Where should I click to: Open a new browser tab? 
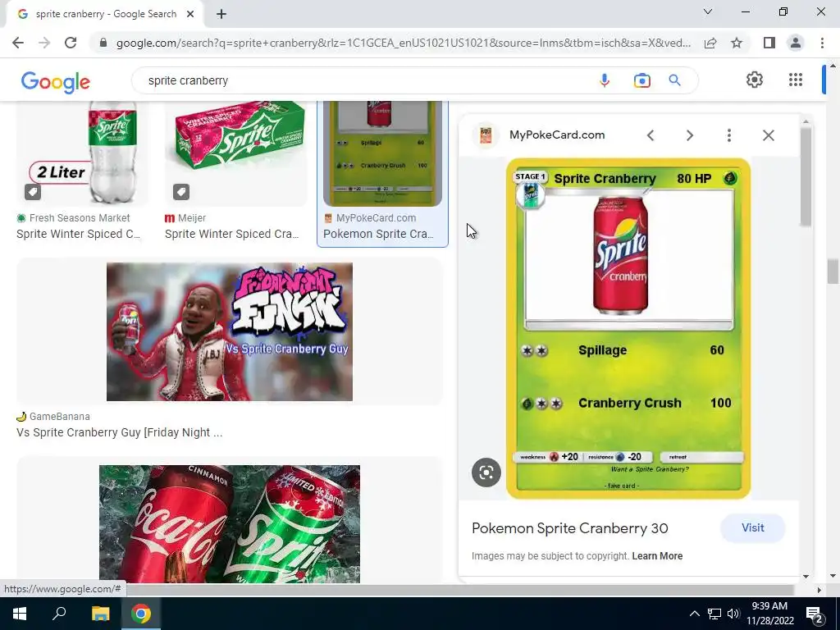(x=221, y=14)
